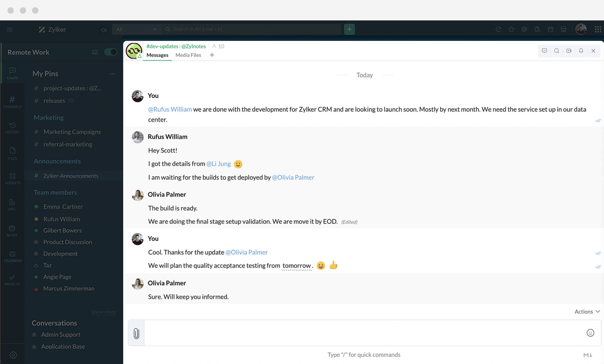Viewport: 604px width, 364px height.
Task: Click on referral-marketing channel
Action: [x=67, y=144]
